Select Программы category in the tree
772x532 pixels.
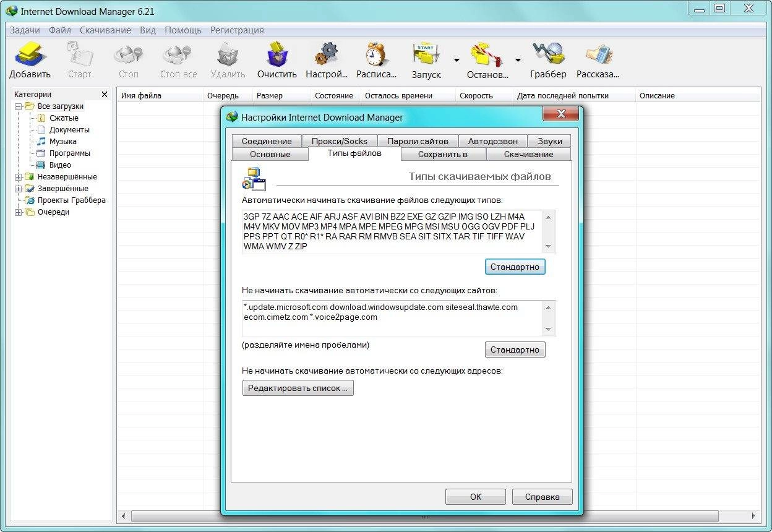tap(70, 153)
